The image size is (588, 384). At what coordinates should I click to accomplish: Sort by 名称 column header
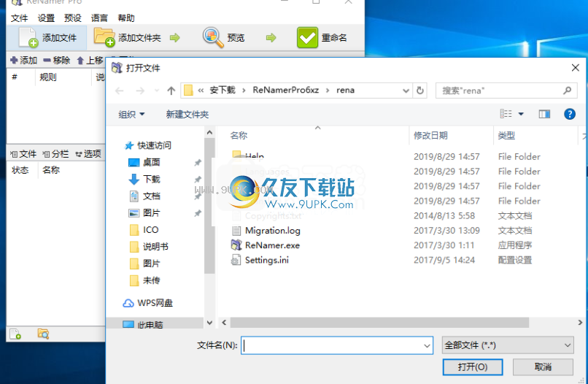[239, 136]
